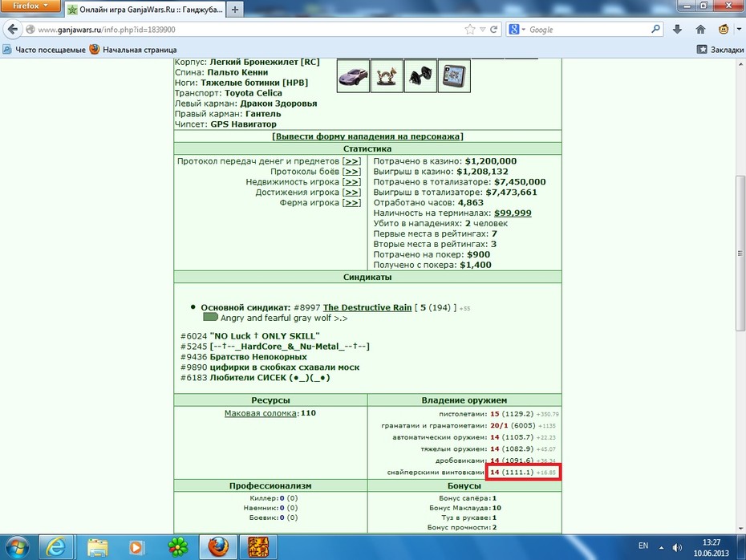Viewport: 746px width, 560px height.
Task: Open Недвижимость игрока [>>] link
Action: pos(351,182)
